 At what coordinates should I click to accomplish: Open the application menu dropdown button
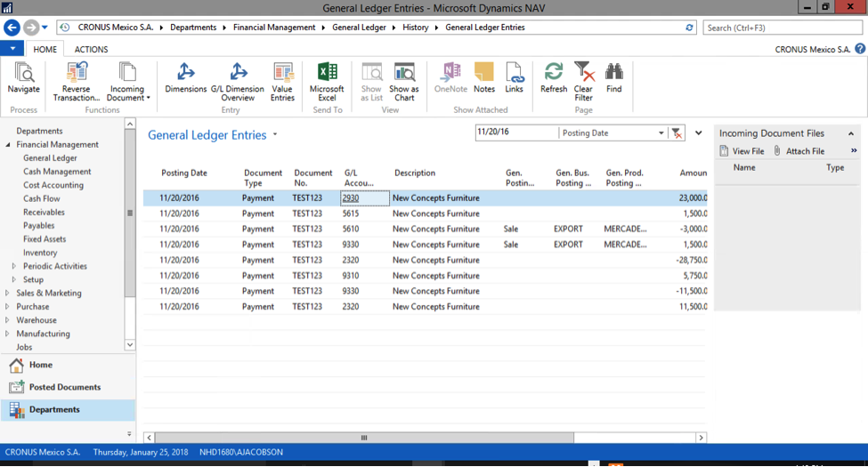(12, 49)
